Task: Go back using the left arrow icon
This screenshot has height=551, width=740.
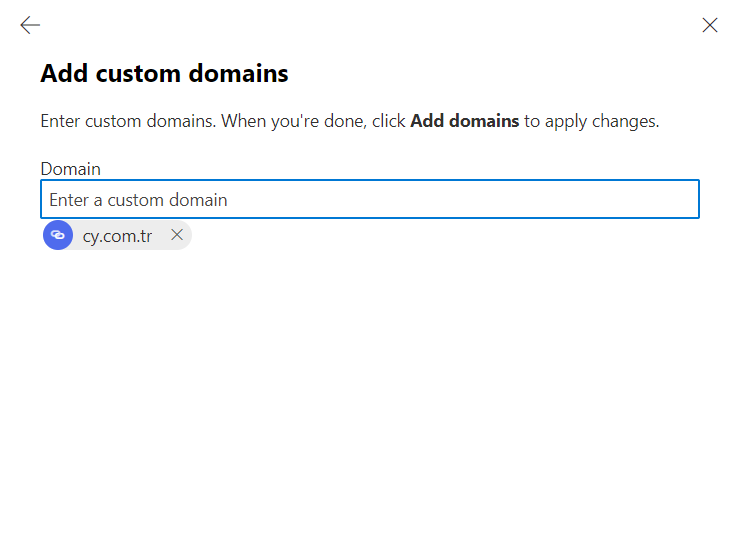Action: click(30, 26)
